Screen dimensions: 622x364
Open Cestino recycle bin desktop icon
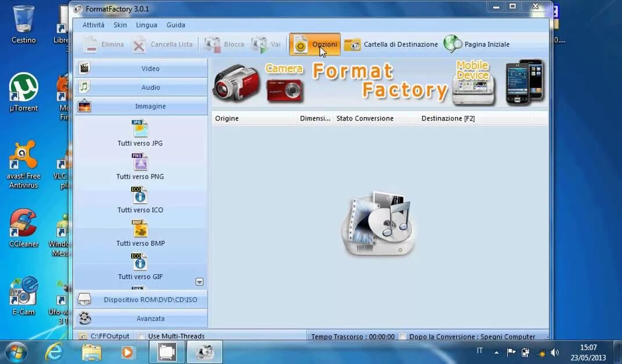click(23, 24)
